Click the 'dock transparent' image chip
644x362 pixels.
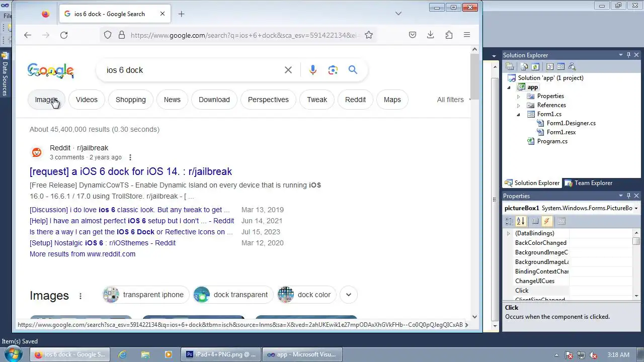coord(233,295)
